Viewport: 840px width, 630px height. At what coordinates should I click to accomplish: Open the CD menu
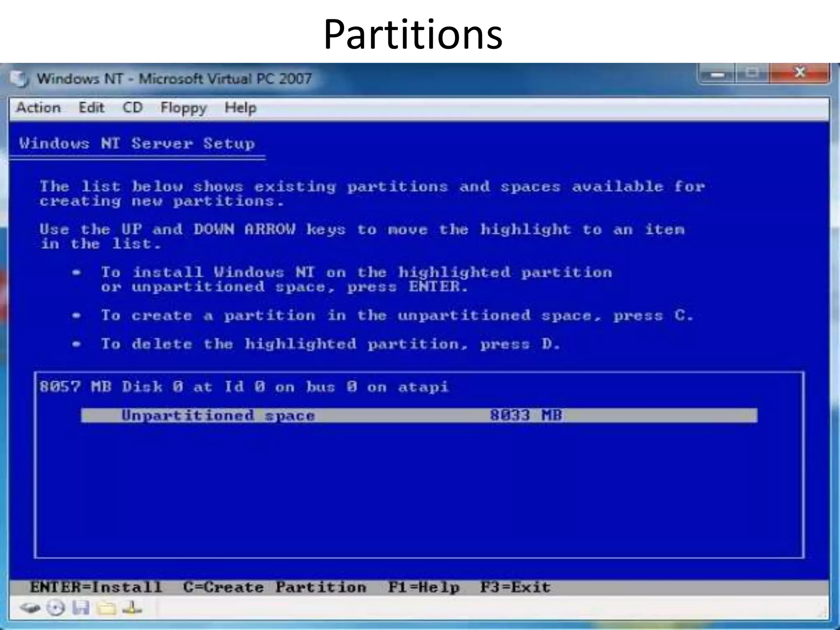(x=132, y=108)
